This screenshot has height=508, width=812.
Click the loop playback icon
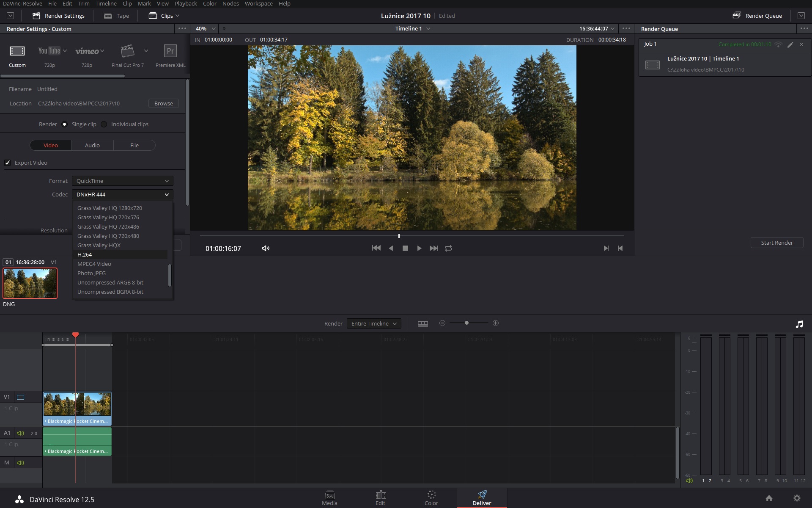click(448, 248)
